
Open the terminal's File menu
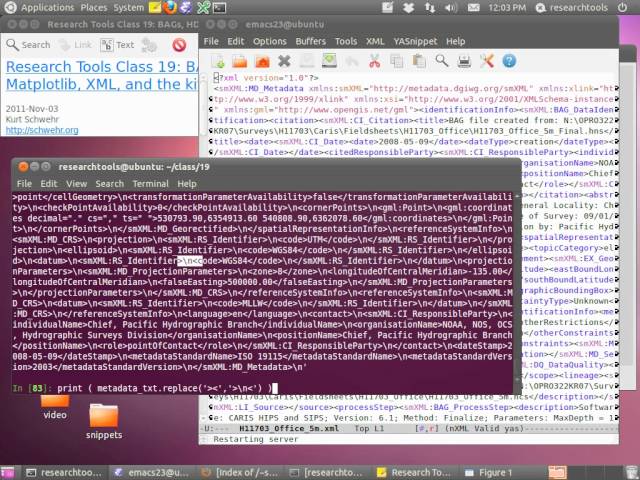(x=24, y=184)
